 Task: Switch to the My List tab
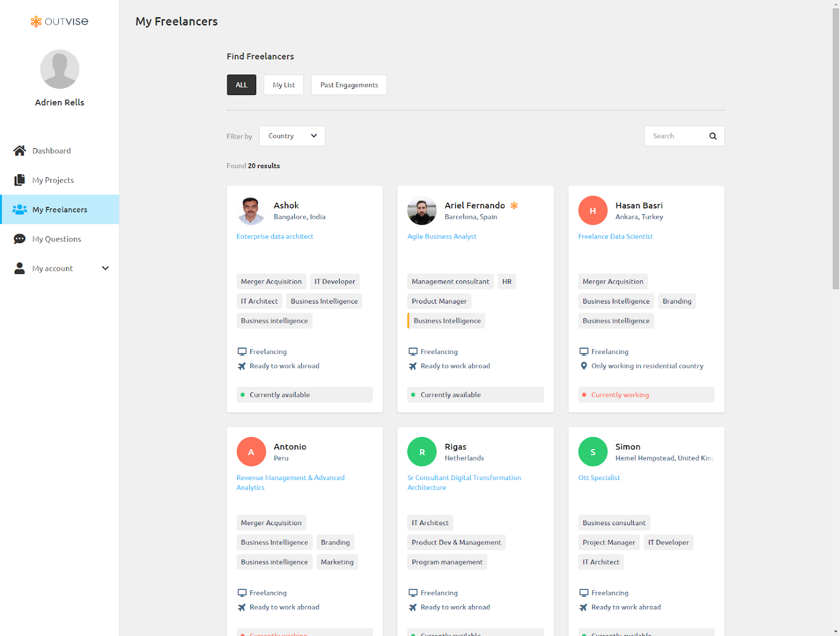pos(283,85)
